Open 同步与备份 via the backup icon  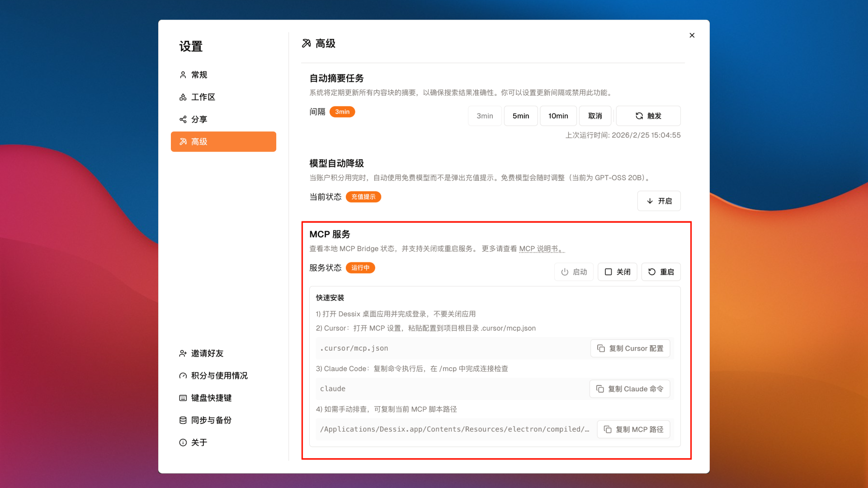[x=183, y=420]
